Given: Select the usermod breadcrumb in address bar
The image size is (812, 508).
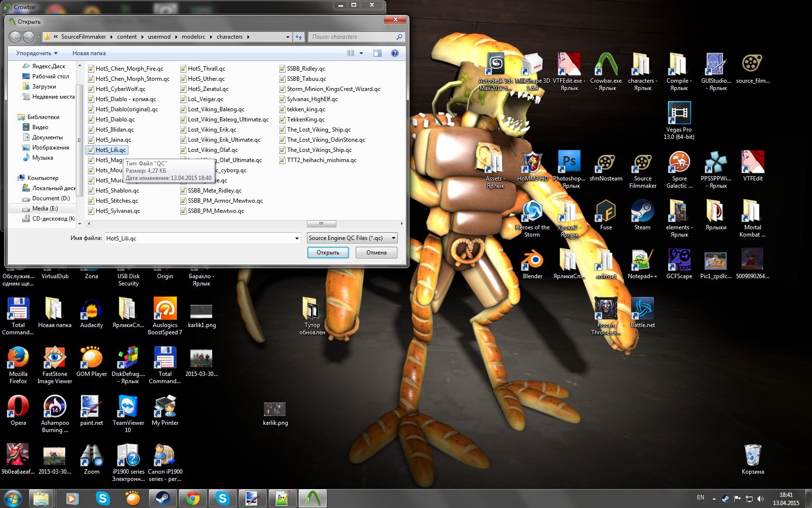Looking at the screenshot, I should [159, 37].
